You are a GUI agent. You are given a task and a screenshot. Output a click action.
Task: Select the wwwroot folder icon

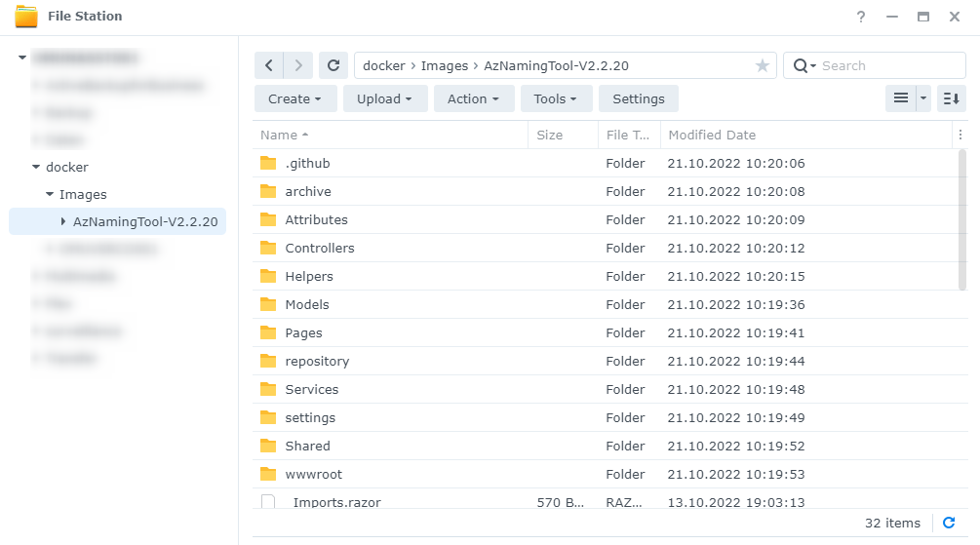[268, 475]
